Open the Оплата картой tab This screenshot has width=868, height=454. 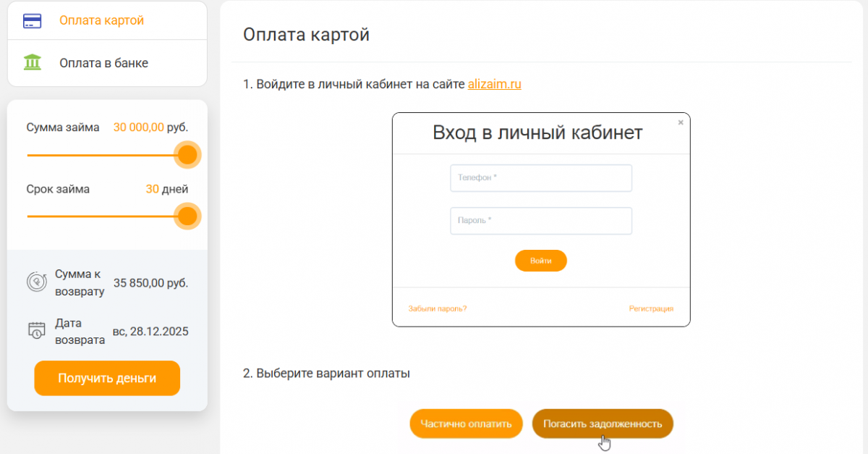(101, 20)
